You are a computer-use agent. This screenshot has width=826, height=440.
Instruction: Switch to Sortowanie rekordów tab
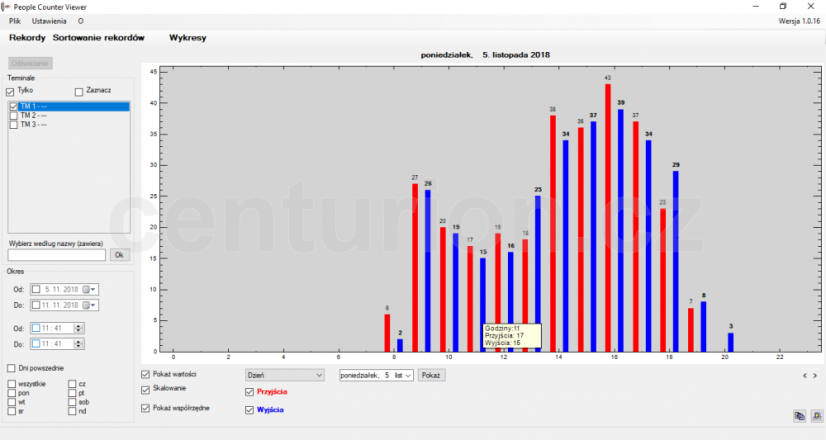(x=99, y=38)
